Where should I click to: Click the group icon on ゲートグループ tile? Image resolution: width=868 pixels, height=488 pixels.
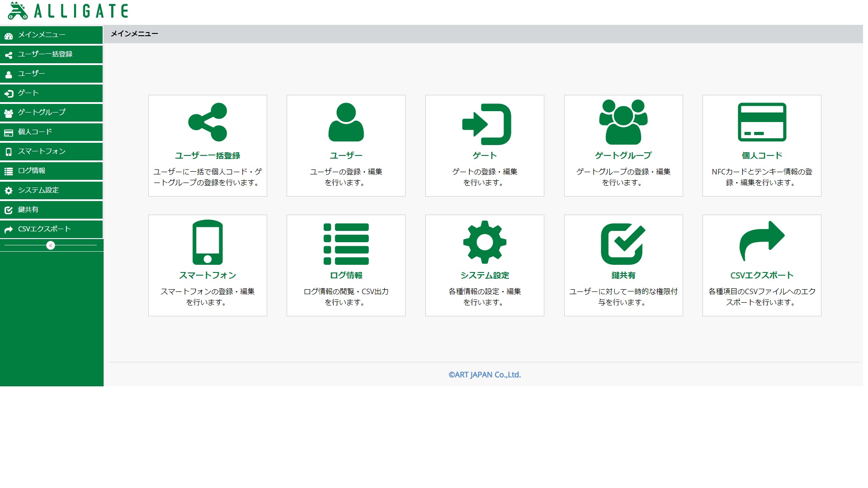tap(623, 121)
